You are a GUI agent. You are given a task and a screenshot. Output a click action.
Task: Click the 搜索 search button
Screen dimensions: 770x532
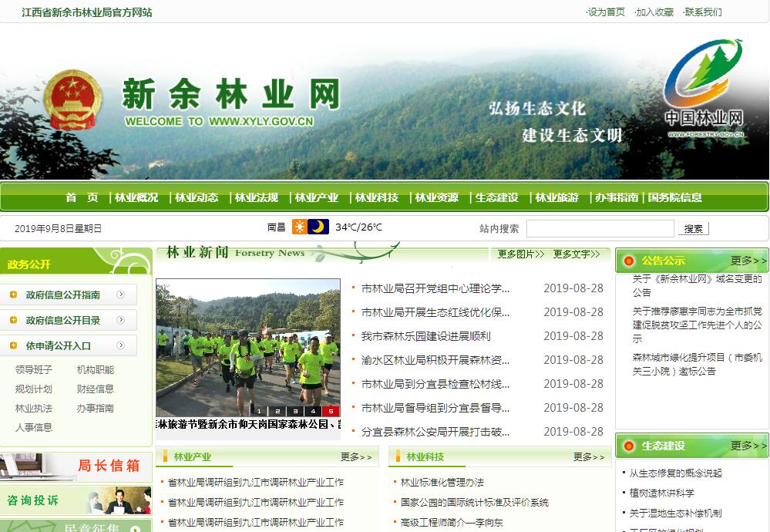coord(694,228)
